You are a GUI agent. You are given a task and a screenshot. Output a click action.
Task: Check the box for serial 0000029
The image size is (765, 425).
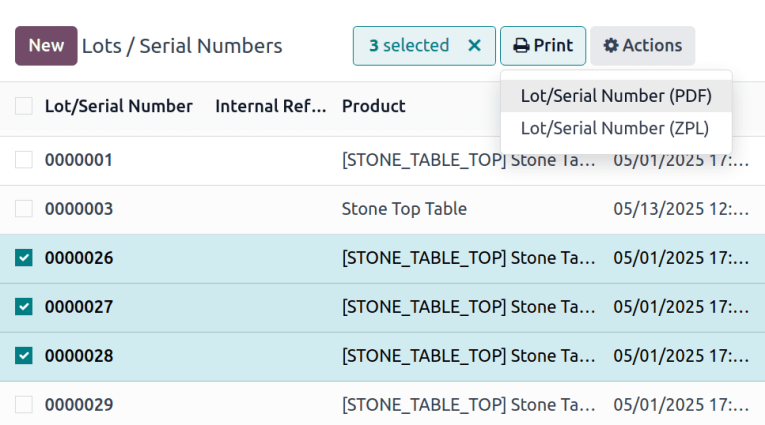24,405
